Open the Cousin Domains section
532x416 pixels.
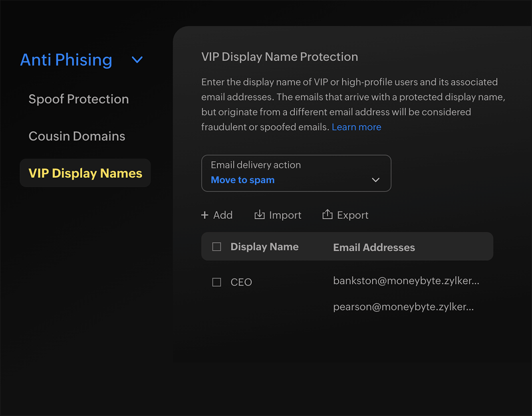(77, 136)
